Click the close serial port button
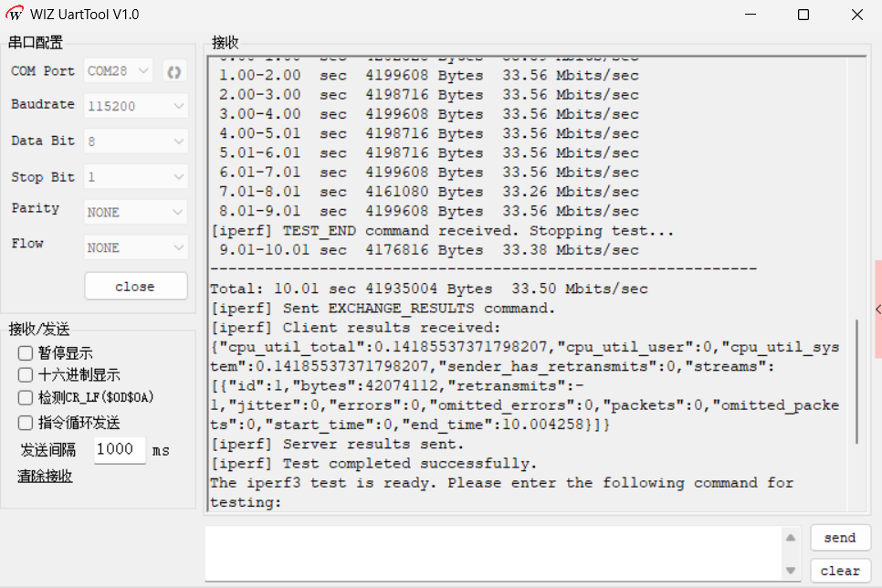 (x=135, y=287)
